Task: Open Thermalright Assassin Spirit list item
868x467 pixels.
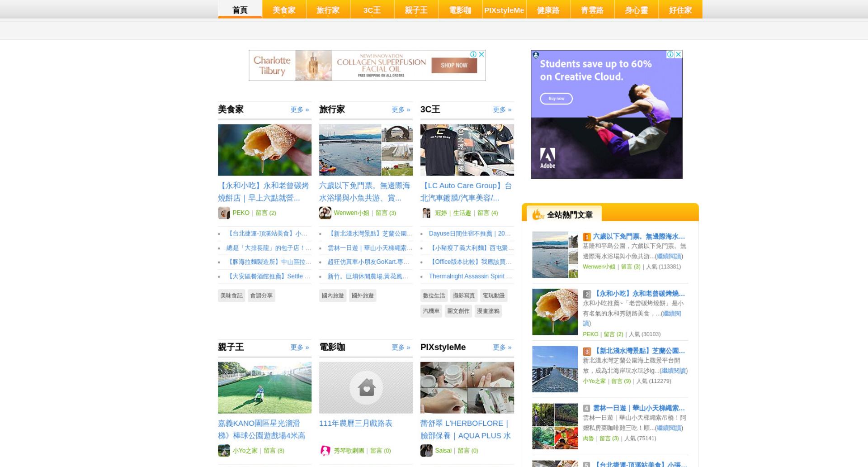Action: coord(471,276)
